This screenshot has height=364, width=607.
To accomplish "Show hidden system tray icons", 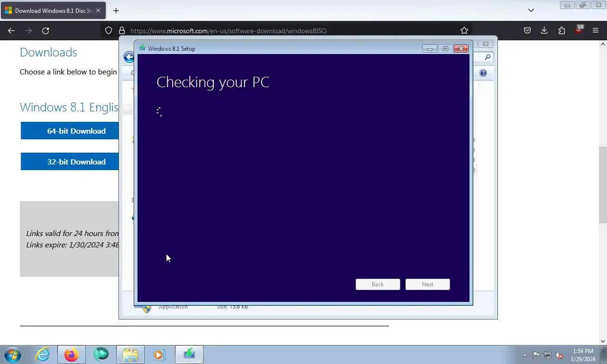I will click(524, 355).
